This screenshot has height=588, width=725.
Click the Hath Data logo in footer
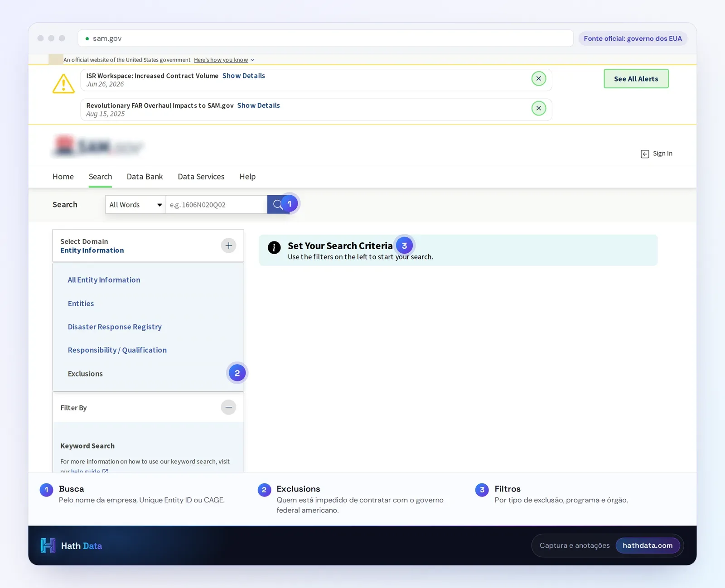pyautogui.click(x=71, y=545)
